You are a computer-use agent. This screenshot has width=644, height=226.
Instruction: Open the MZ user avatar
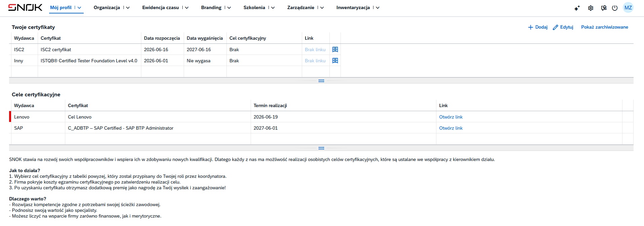[x=628, y=8]
